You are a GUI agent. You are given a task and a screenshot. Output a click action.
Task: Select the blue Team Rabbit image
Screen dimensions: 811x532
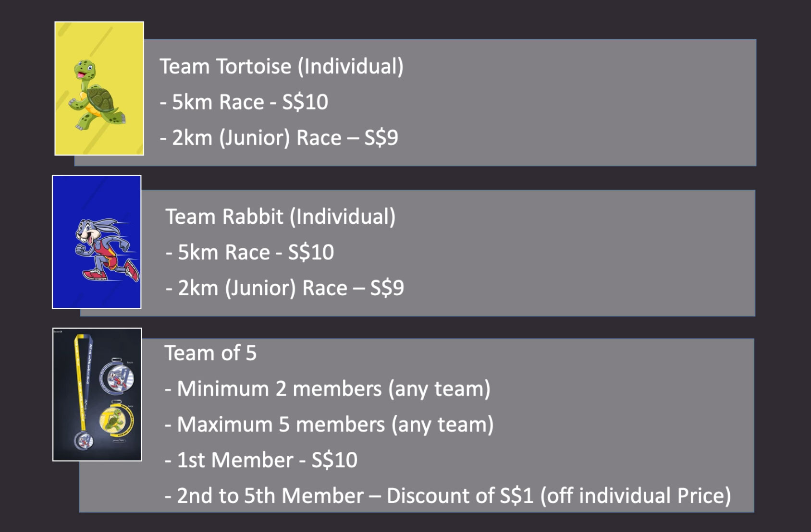point(97,242)
